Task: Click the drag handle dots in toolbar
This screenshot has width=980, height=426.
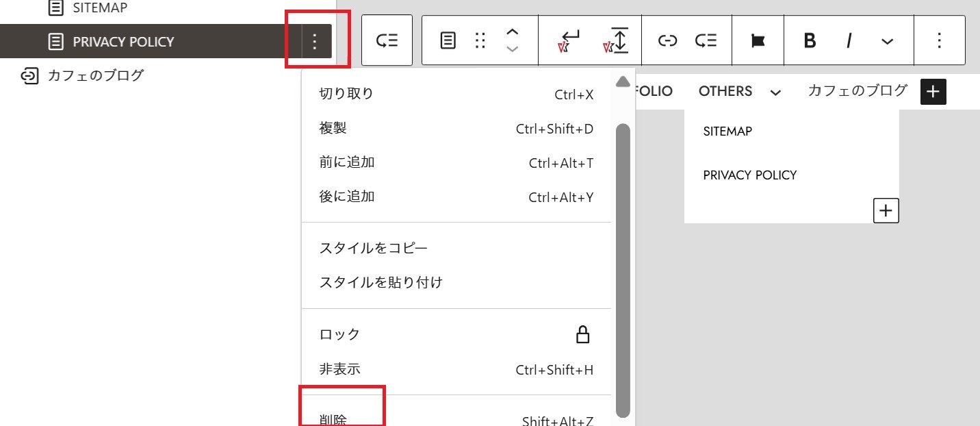Action: click(x=480, y=40)
